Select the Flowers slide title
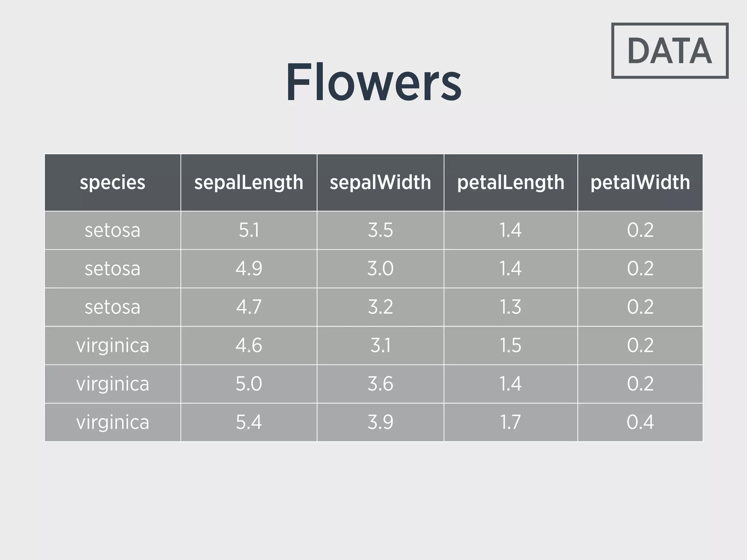Screen dimensions: 747x560 coord(373,82)
